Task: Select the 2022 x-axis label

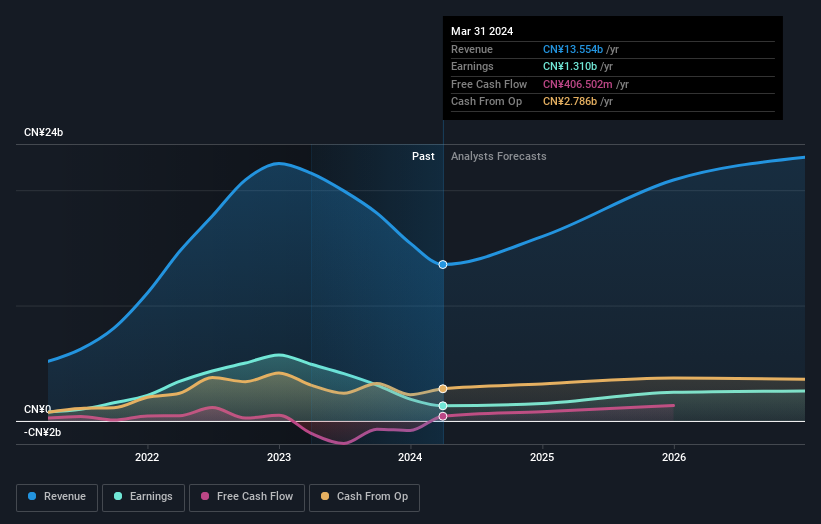Action: (147, 457)
